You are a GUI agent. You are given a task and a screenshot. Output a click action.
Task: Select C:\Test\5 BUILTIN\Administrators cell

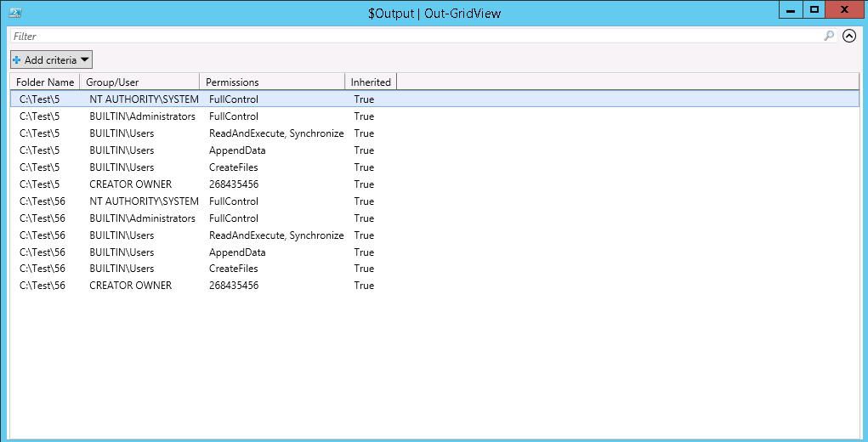(142, 116)
